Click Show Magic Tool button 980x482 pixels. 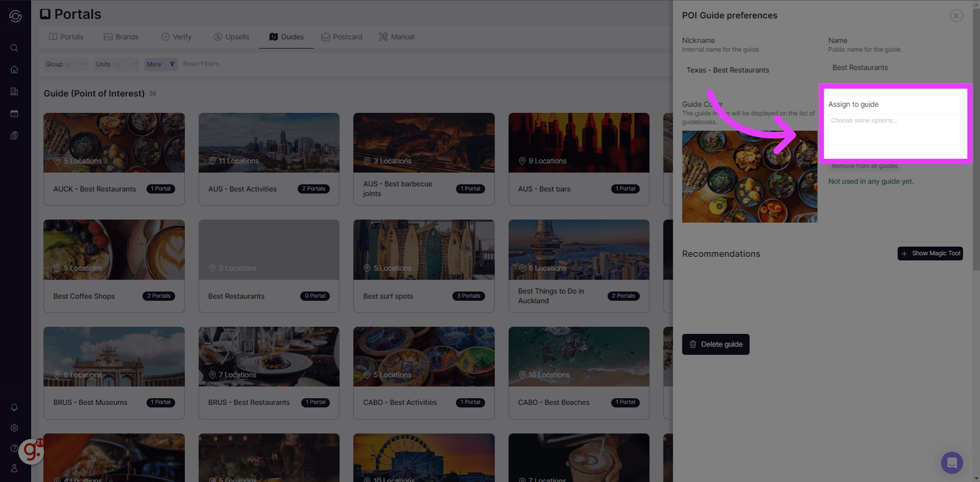click(930, 253)
